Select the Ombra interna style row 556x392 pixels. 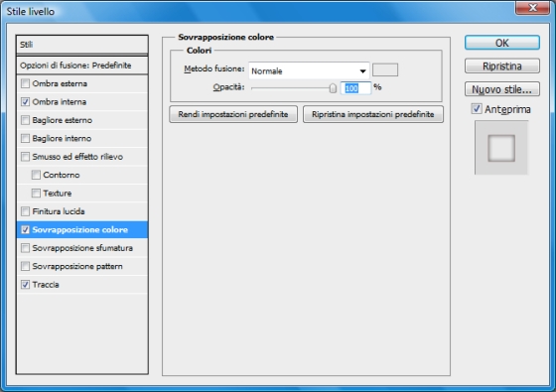(x=81, y=102)
